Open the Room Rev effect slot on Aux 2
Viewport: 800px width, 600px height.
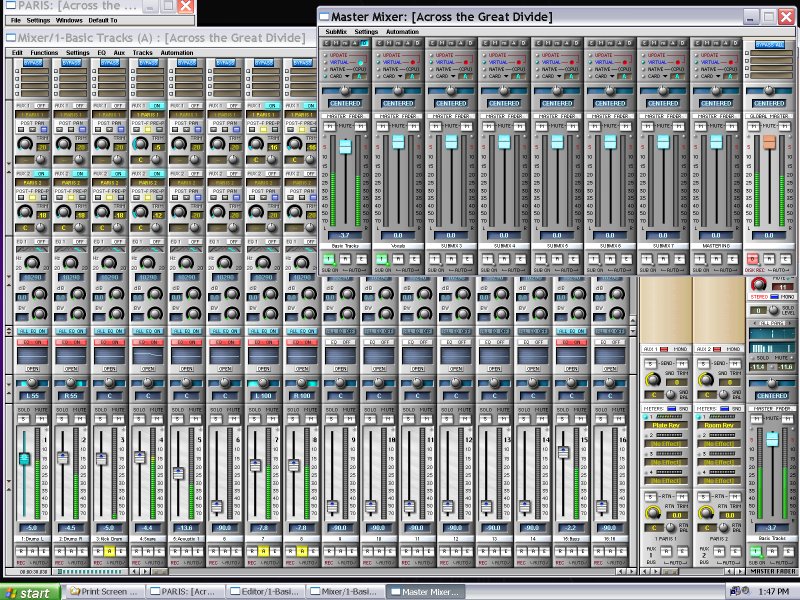(719, 425)
